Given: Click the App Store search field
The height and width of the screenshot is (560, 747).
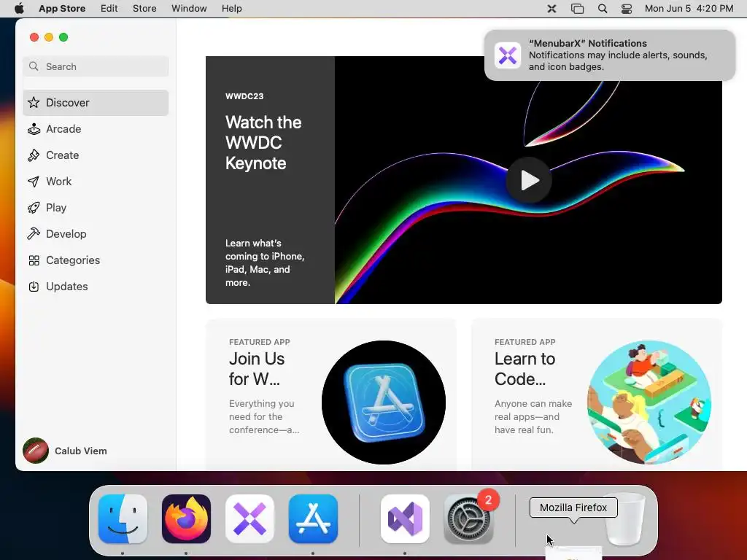Looking at the screenshot, I should (x=96, y=66).
